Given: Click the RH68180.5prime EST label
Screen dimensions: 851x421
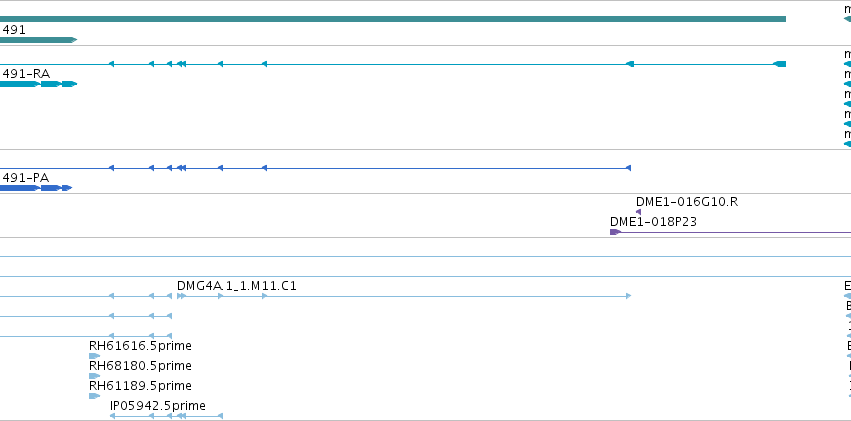Looking at the screenshot, I should (x=140, y=366).
